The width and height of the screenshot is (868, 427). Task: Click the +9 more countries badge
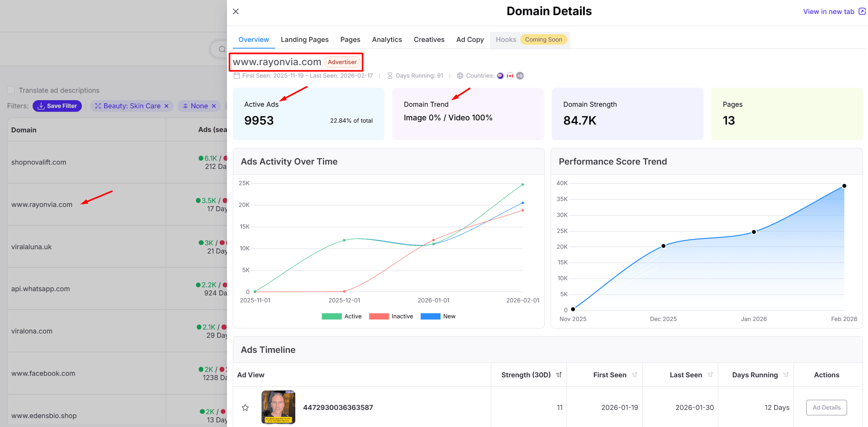pos(520,76)
